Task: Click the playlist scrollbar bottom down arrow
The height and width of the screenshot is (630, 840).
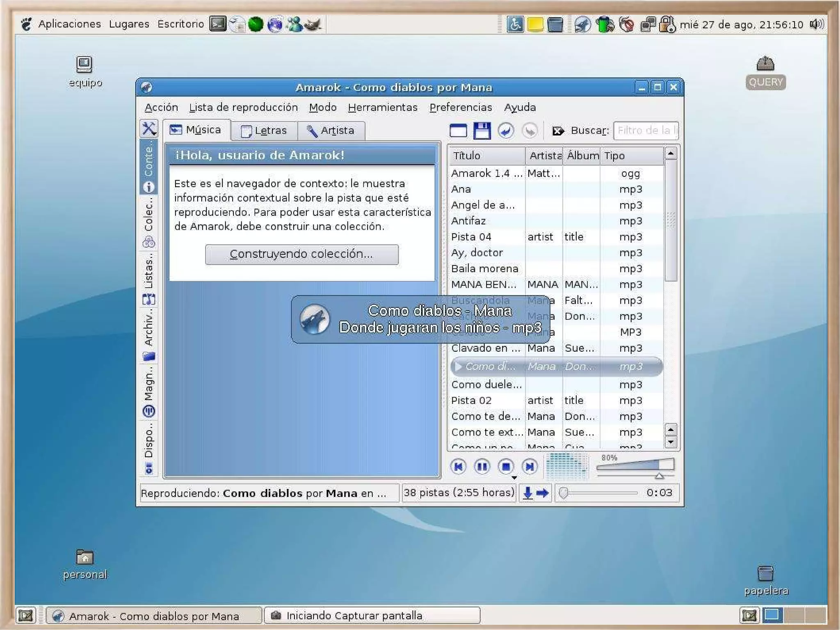Action: click(671, 442)
